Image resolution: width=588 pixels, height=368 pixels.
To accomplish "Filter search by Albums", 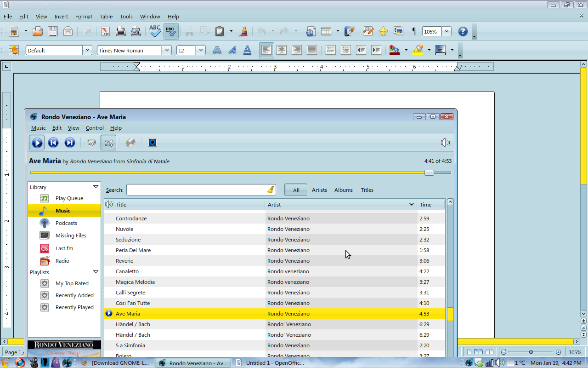I will click(x=343, y=190).
